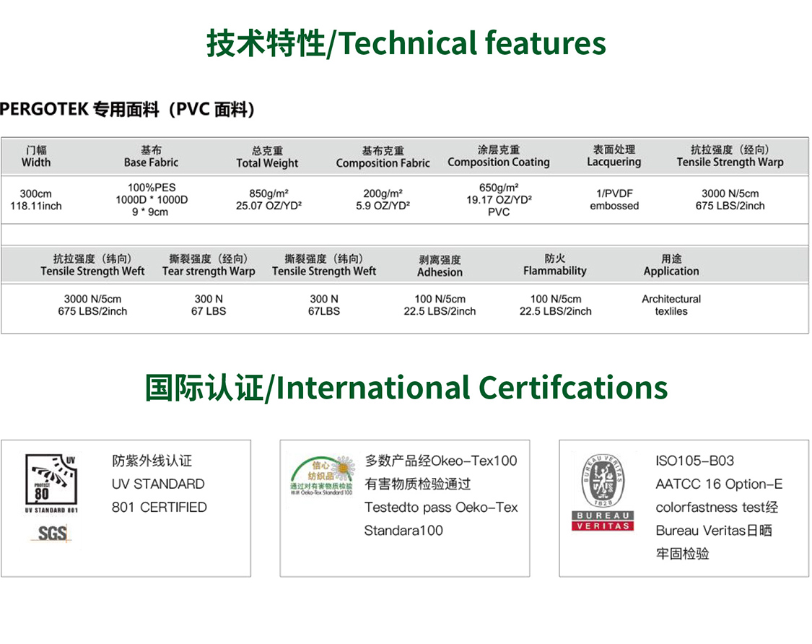This screenshot has height=644, width=812.
Task: Click the Architectural texliles cell
Action: [x=671, y=305]
